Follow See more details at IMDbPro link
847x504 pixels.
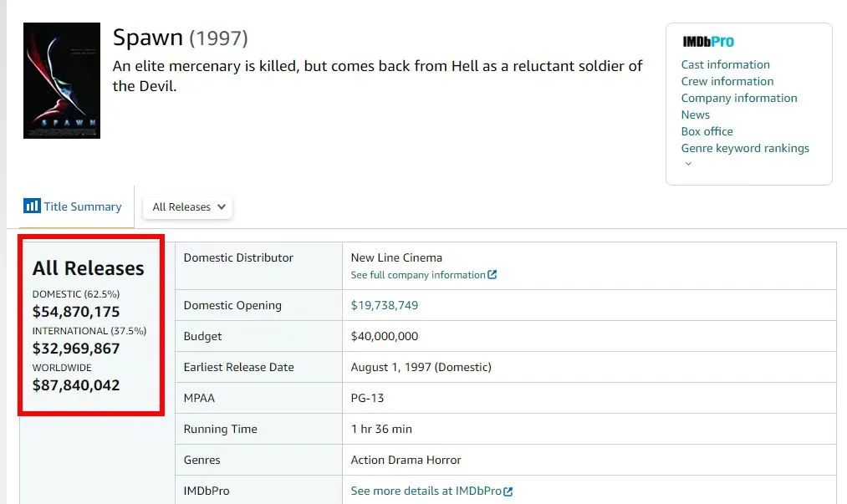[x=426, y=491]
